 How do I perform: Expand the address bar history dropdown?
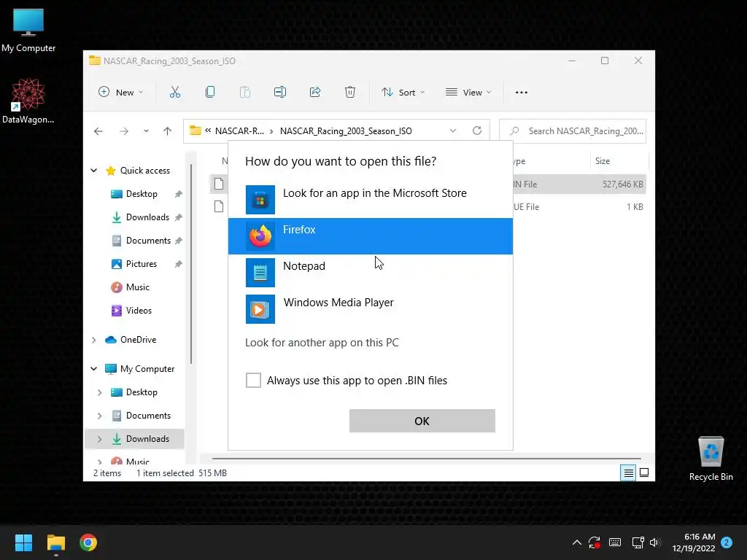[453, 131]
